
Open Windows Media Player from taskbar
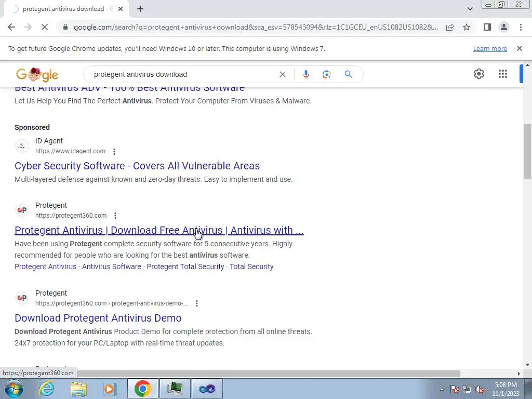[110, 389]
